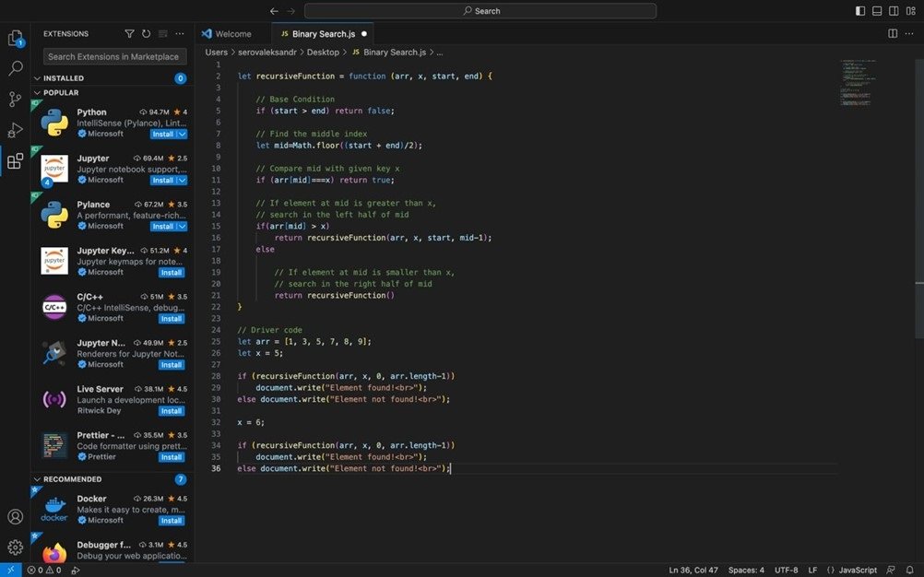Open the Accounts menu icon
The image size is (924, 577).
(16, 516)
